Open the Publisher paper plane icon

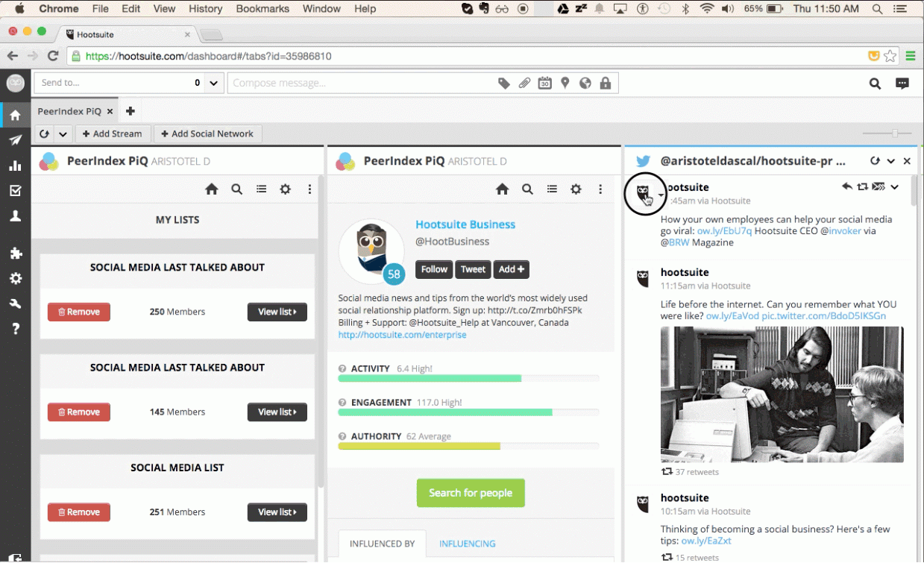pos(15,140)
